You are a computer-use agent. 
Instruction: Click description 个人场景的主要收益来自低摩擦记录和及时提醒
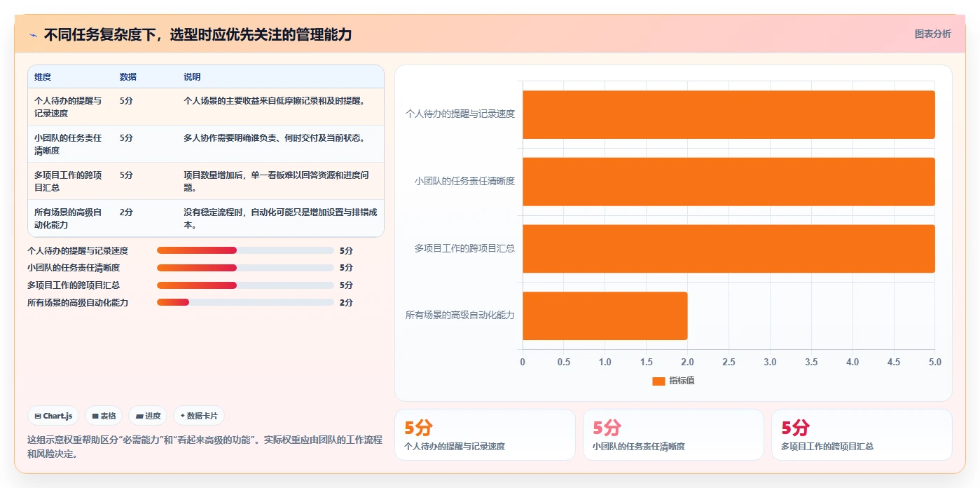tap(275, 101)
